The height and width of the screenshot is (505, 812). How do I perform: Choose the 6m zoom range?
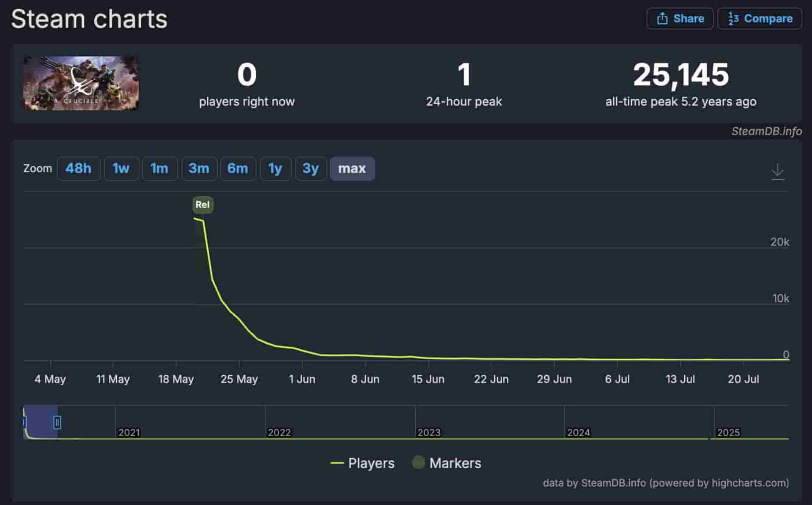coord(238,169)
